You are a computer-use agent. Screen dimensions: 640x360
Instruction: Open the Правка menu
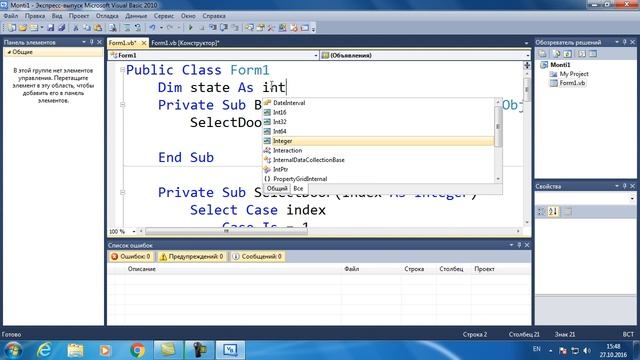(x=35, y=16)
